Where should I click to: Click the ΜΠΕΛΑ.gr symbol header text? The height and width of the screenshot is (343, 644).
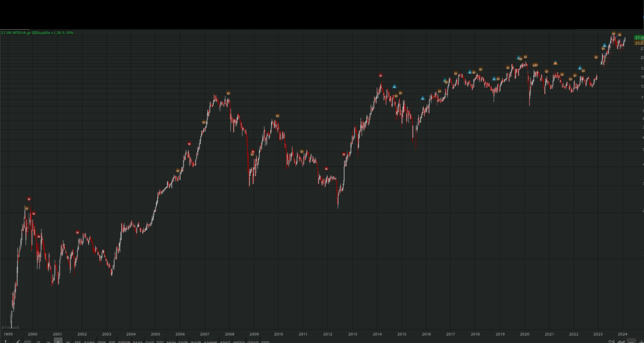tap(22, 32)
